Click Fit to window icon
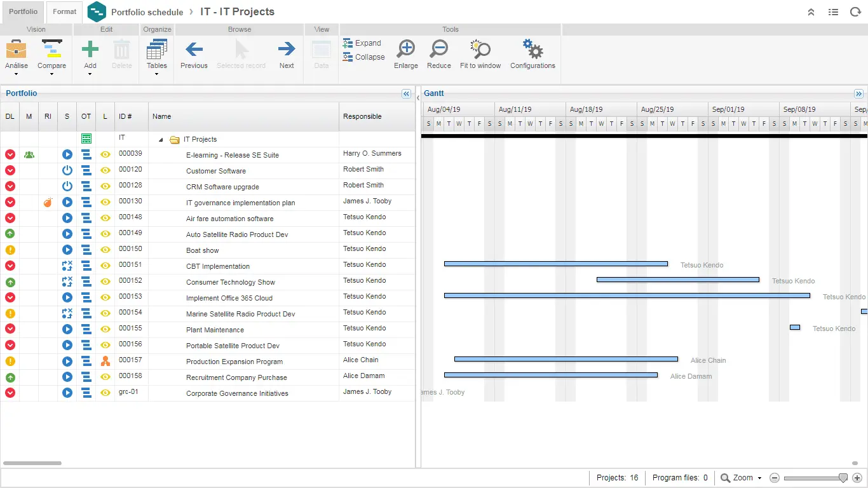The width and height of the screenshot is (868, 488). (x=480, y=50)
